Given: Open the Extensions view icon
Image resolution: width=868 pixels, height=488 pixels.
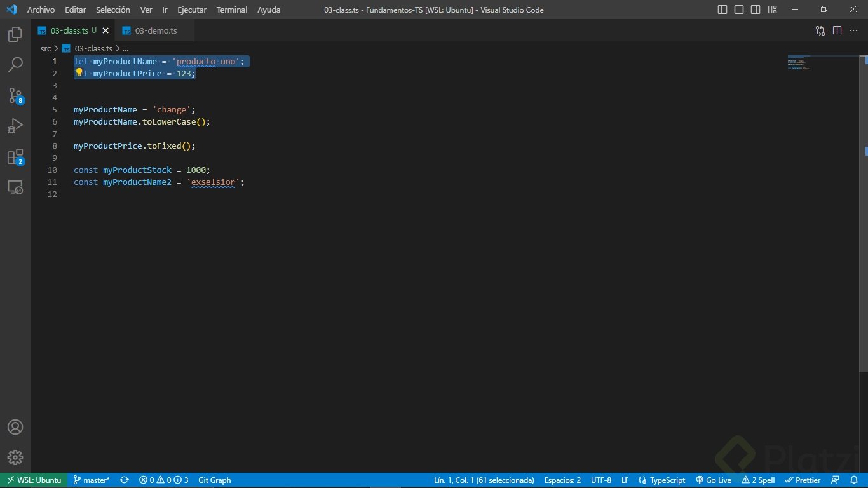Looking at the screenshot, I should click(15, 157).
